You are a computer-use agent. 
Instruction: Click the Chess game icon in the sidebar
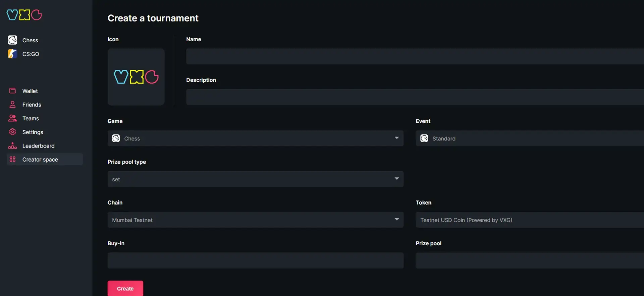(x=12, y=40)
